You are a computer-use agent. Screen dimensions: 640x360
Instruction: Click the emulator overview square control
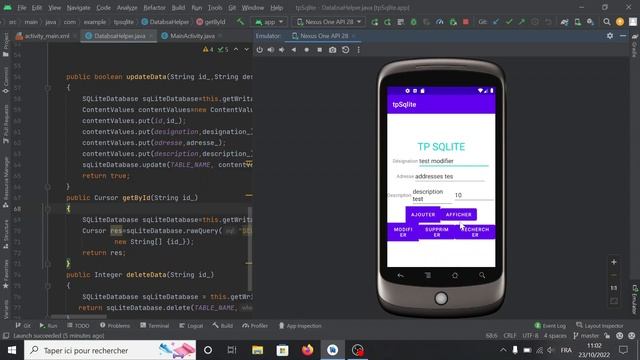(320, 50)
